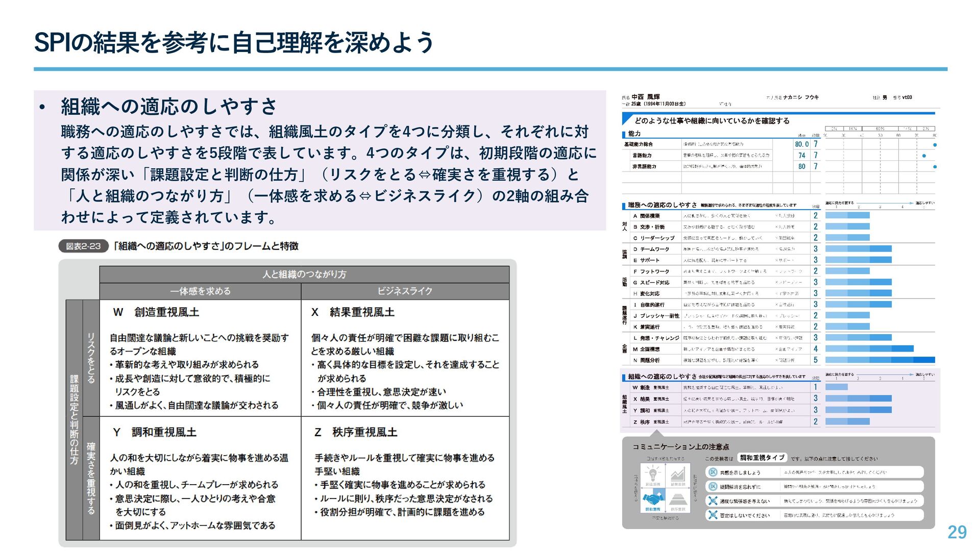Viewport: 980px width, 551px height.
Task: Click the 調和重視タイプ label
Action: point(762,458)
